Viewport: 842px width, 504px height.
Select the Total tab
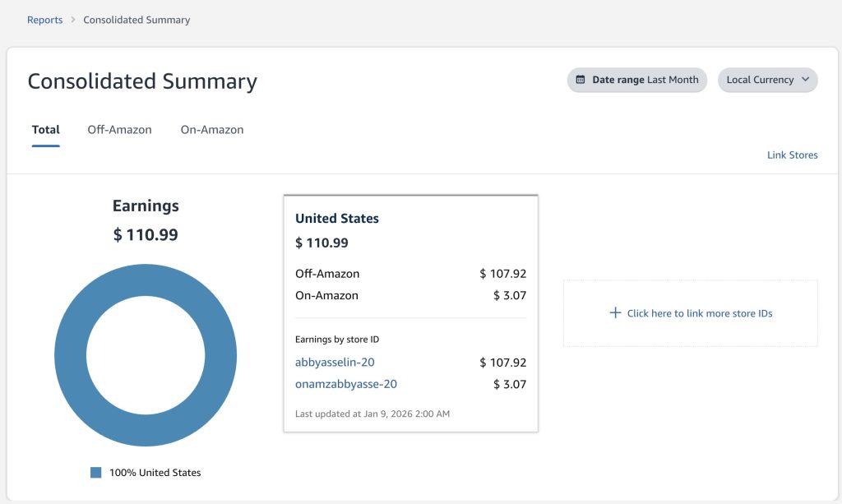click(x=46, y=129)
